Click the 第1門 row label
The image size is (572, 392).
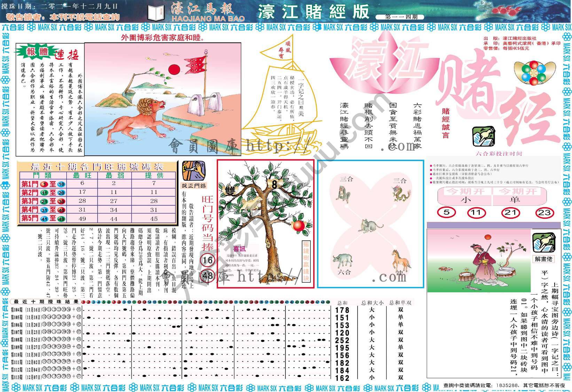[43, 184]
